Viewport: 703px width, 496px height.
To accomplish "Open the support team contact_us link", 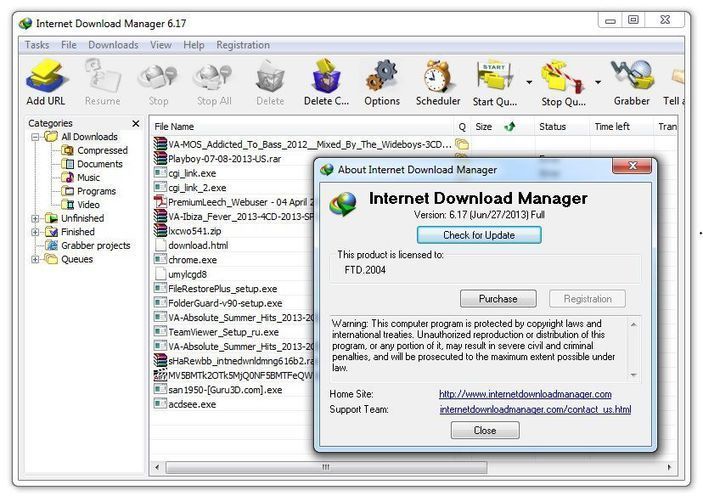I will pyautogui.click(x=535, y=409).
